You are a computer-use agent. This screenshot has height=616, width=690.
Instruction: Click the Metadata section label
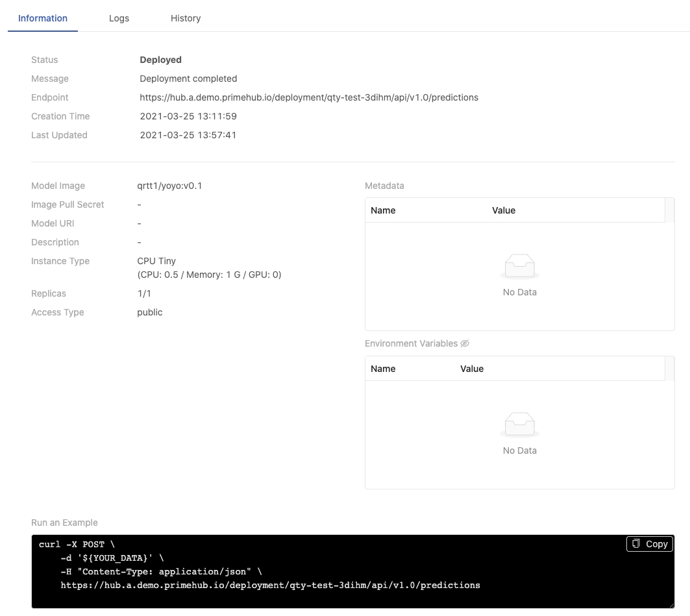coord(384,186)
